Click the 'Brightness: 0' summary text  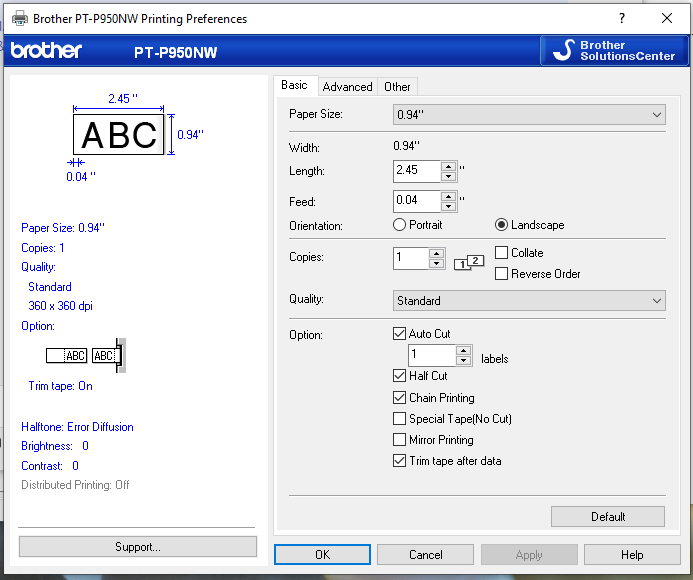click(x=55, y=446)
